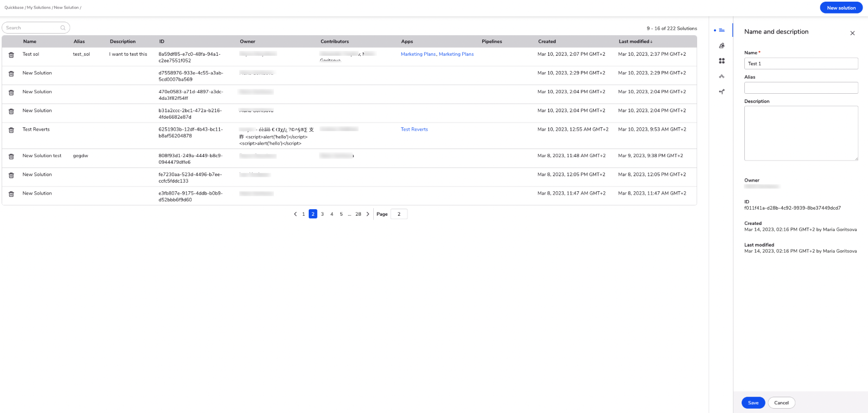This screenshot has height=413, width=868.
Task: Click New Solution breadcrumb
Action: coord(66,8)
